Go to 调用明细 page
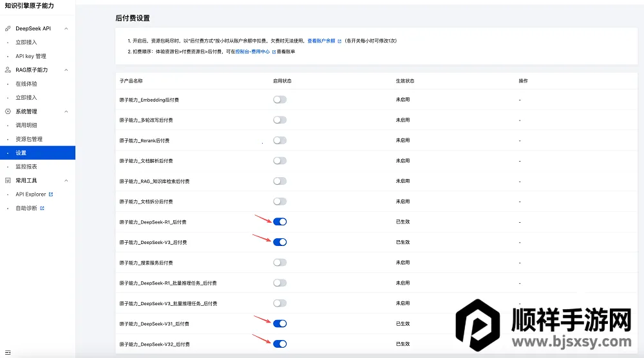 26,125
